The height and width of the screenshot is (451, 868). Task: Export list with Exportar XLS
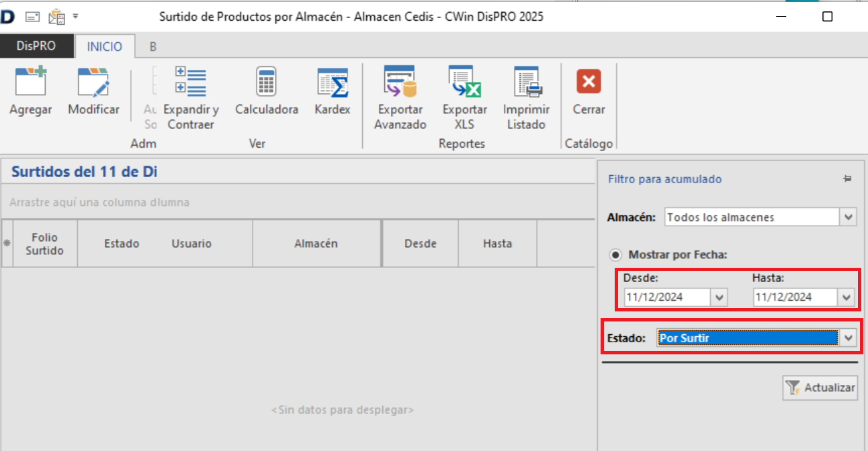tap(464, 83)
